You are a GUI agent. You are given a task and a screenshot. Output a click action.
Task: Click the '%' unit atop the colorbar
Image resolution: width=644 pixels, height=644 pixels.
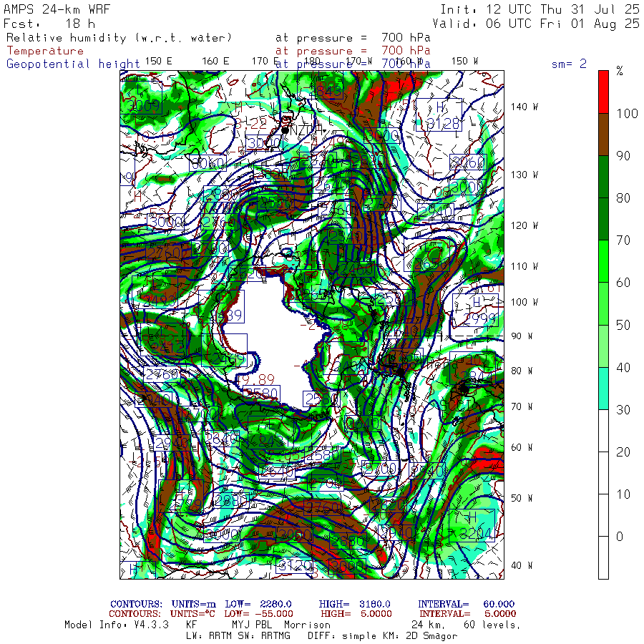point(620,71)
